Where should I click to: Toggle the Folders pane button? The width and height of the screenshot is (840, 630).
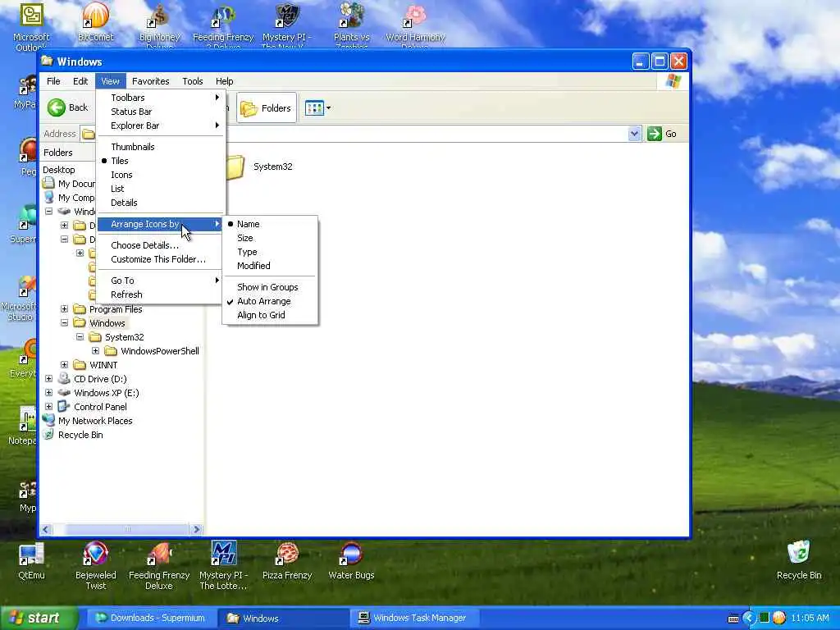[x=267, y=108]
